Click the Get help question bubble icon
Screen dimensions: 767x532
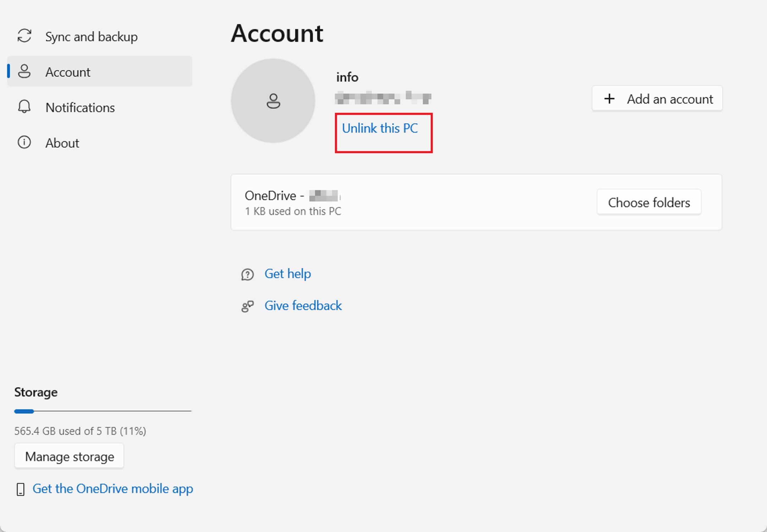[x=247, y=274]
